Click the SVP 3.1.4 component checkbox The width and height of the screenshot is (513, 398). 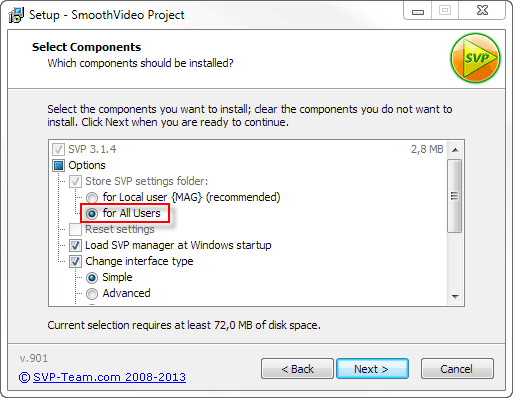pos(58,149)
